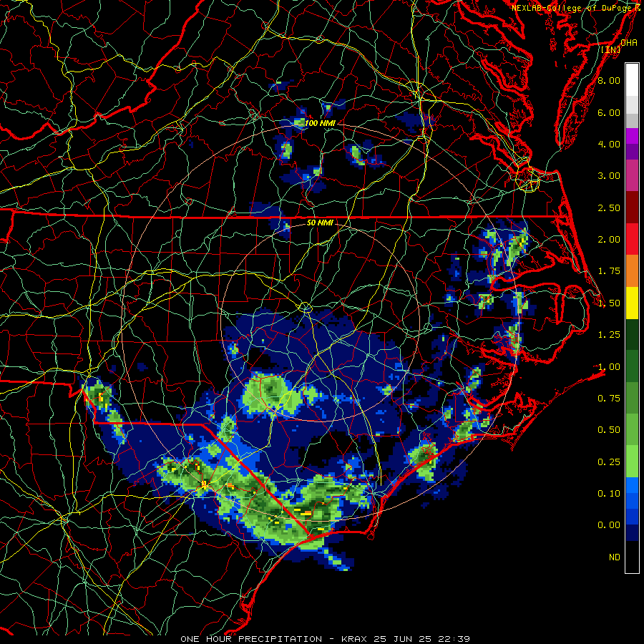This screenshot has height=644, width=644.
Task: Click the [IN] units label
Action: pos(611,49)
